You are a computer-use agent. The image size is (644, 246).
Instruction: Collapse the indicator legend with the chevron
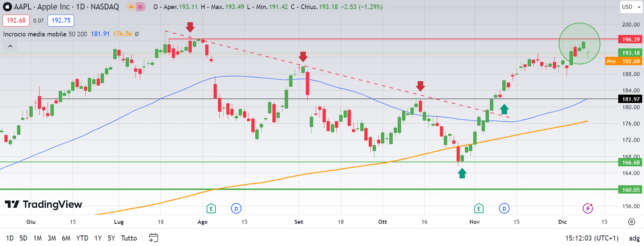pyautogui.click(x=10, y=46)
